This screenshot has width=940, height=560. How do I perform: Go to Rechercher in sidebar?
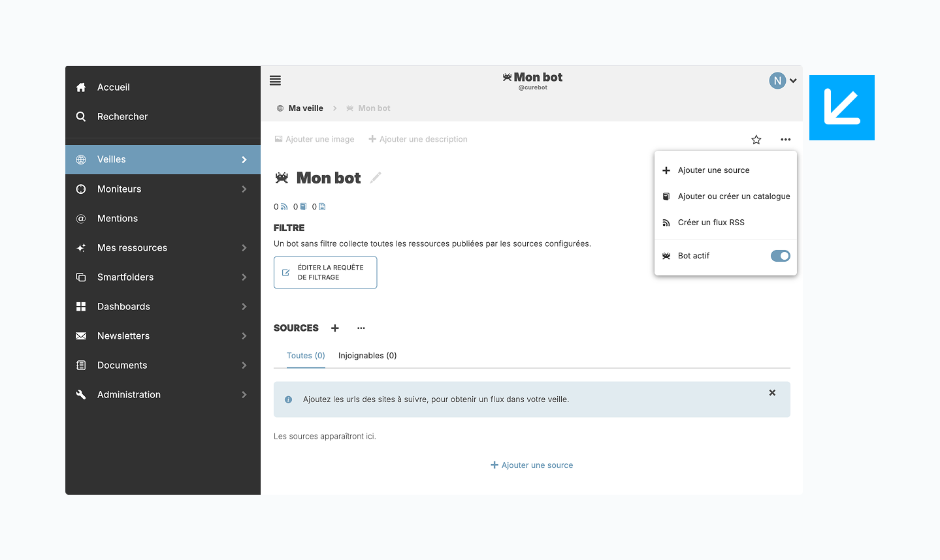click(122, 117)
